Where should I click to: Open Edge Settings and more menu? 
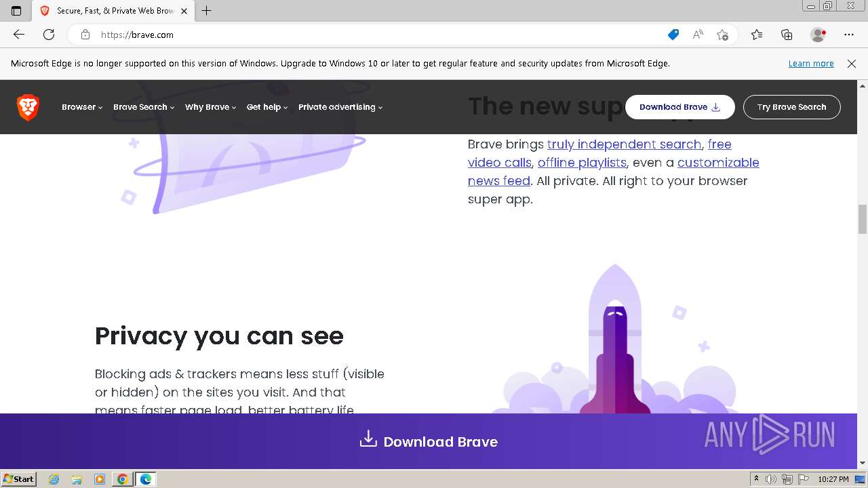click(x=849, y=35)
